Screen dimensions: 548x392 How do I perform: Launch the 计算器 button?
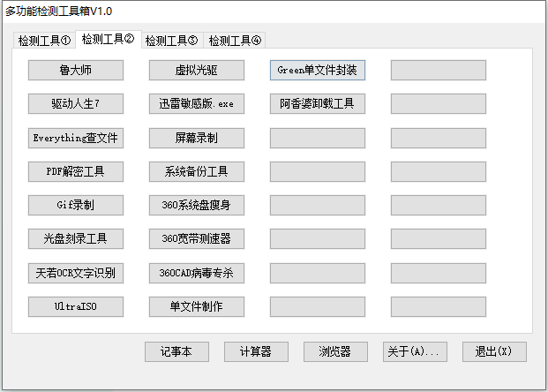pyautogui.click(x=256, y=351)
